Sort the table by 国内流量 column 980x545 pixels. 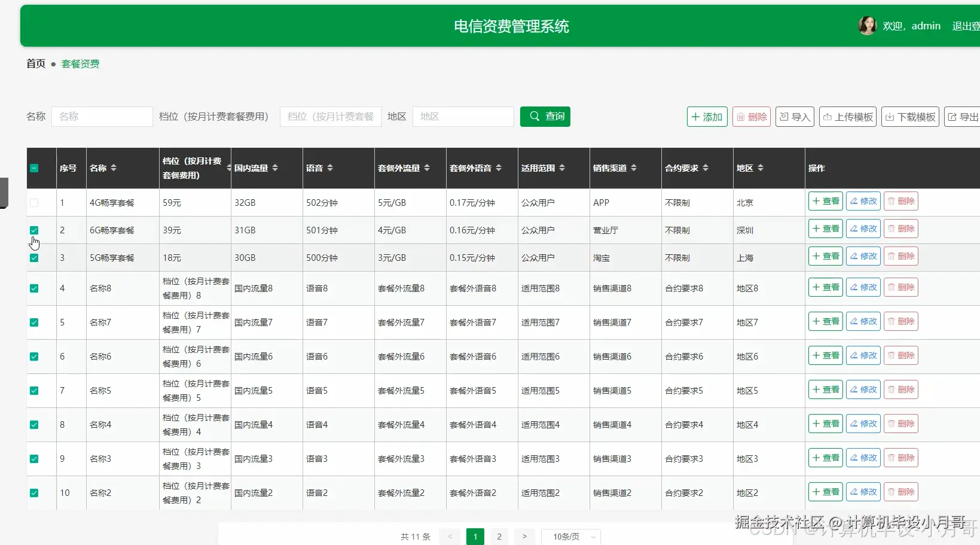pos(275,168)
